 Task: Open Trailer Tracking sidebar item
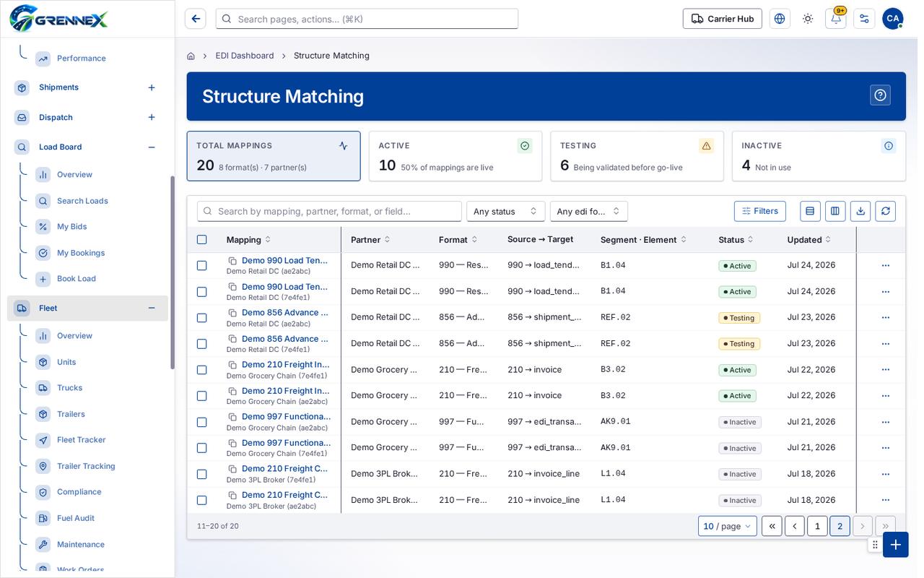[86, 466]
